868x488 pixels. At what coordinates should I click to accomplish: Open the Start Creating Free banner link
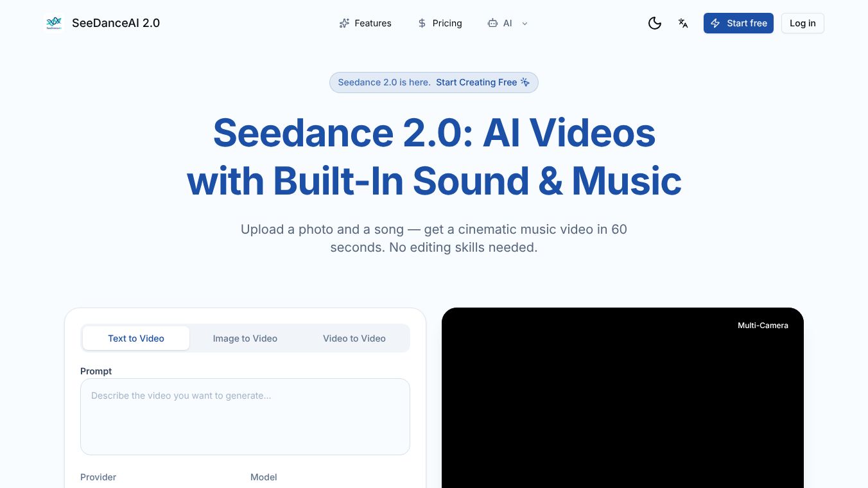pos(476,82)
